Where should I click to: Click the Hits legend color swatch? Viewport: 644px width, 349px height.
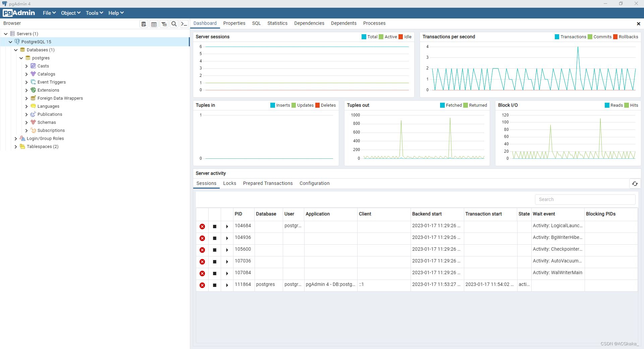627,105
